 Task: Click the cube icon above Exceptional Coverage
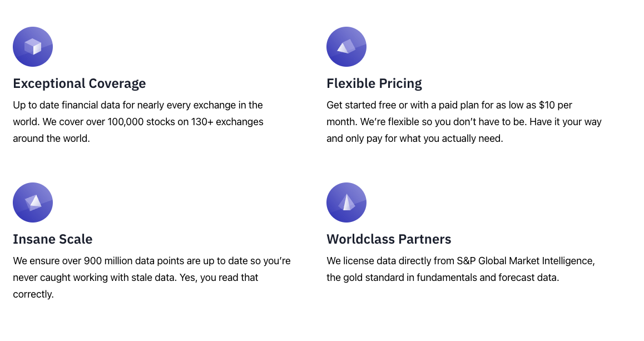click(33, 47)
